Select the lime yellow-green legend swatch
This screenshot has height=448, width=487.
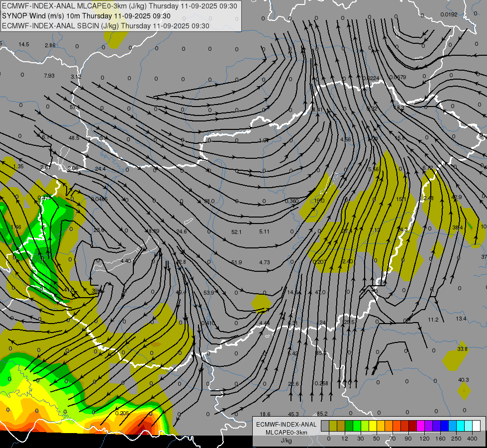[365, 426]
